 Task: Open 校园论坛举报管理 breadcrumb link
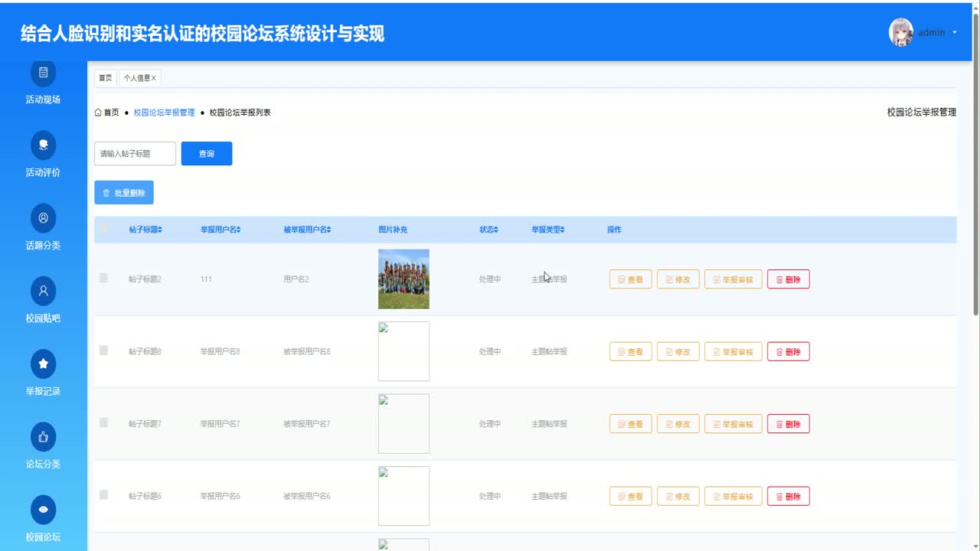165,112
